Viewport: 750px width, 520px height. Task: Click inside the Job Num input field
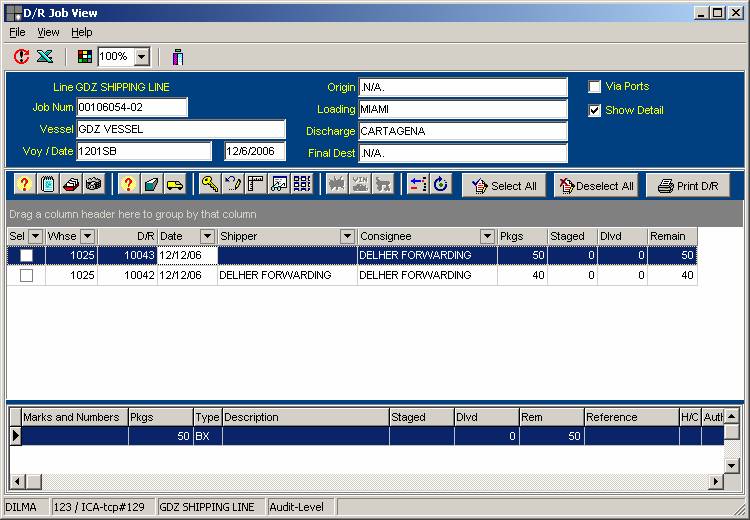(x=132, y=108)
